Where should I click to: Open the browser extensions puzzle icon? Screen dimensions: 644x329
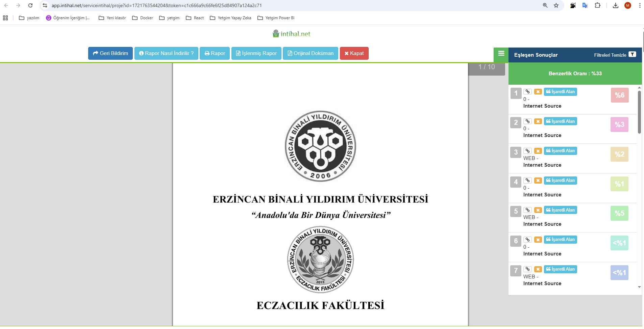click(597, 5)
